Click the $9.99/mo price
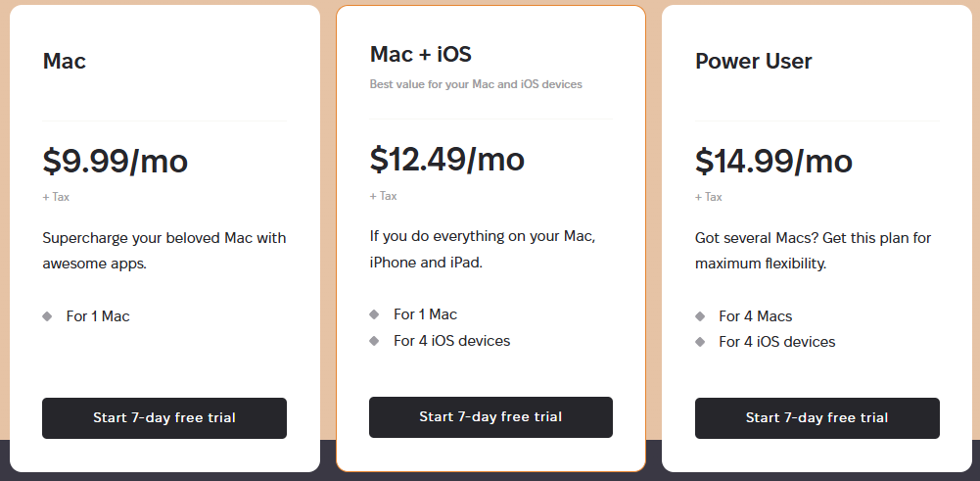This screenshot has height=481, width=980. (x=115, y=161)
